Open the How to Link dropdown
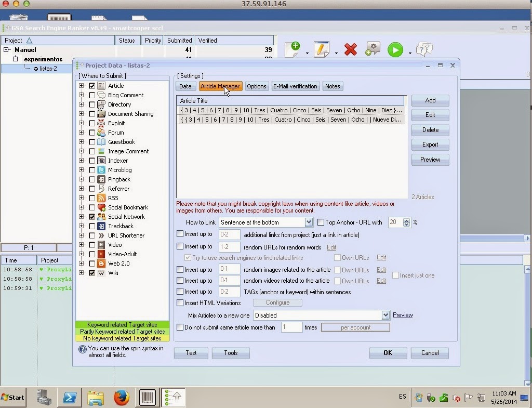Viewport: 532px width, 408px height. (309, 222)
